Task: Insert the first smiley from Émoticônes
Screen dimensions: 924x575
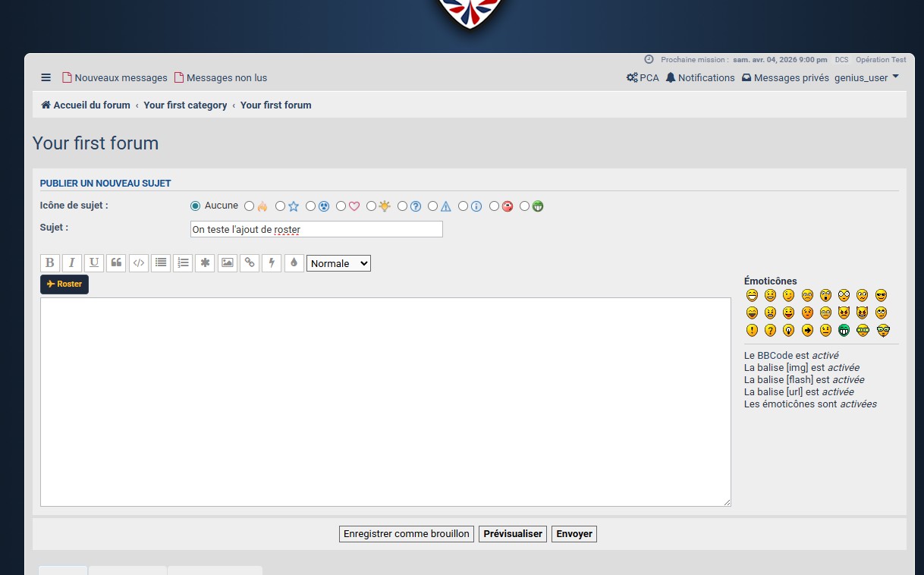Action: pyautogui.click(x=752, y=295)
